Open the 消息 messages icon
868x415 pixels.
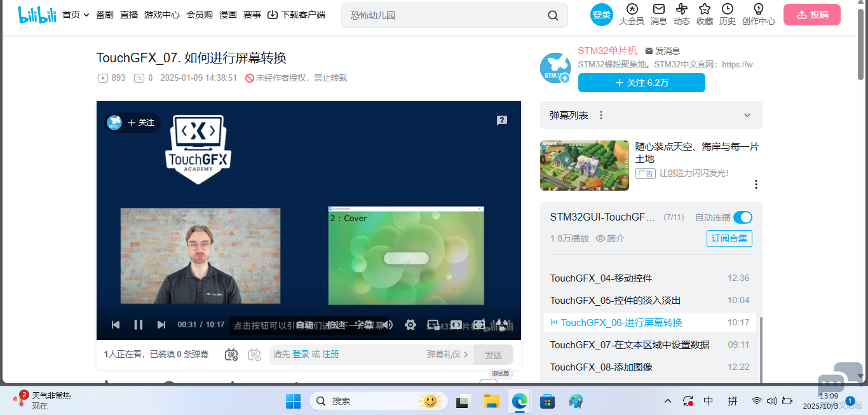pyautogui.click(x=659, y=14)
